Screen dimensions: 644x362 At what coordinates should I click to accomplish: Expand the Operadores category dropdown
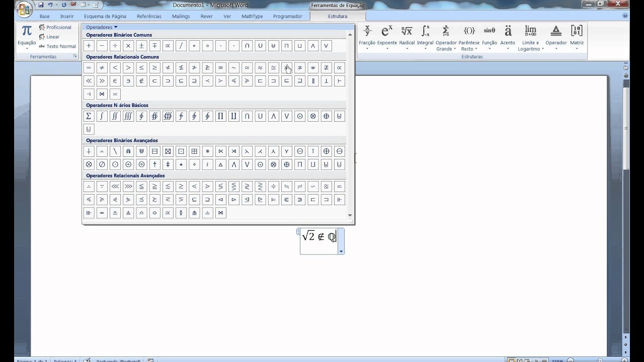pos(102,27)
